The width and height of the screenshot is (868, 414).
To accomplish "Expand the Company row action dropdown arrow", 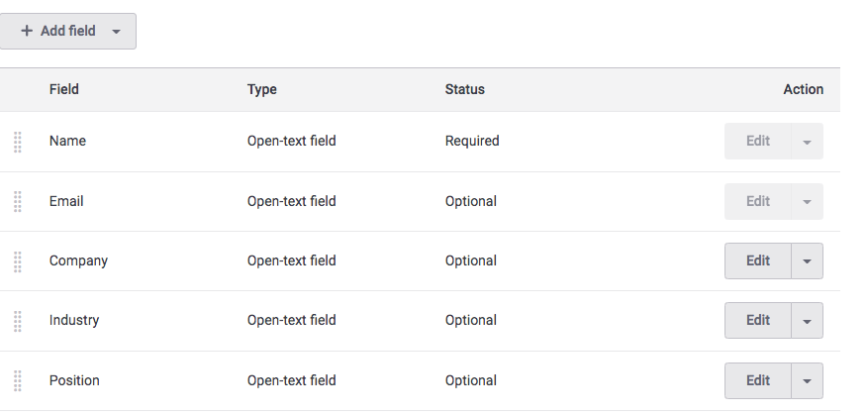I will 807,261.
